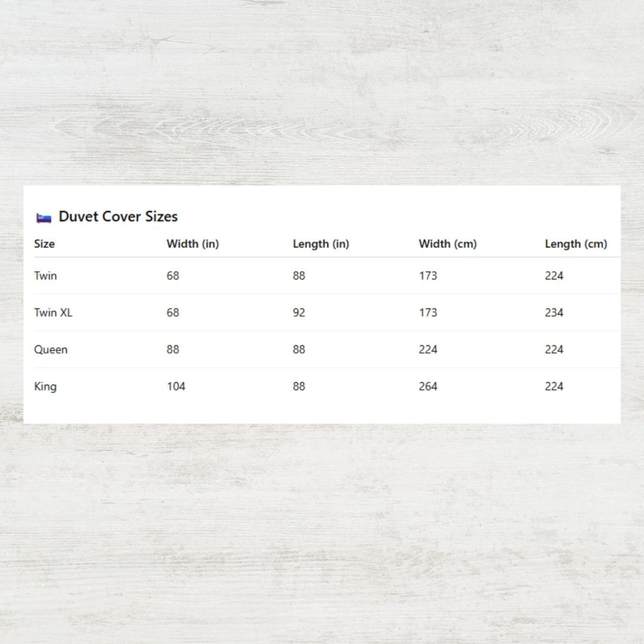This screenshot has height=644, width=644.
Task: Select the "King" row label
Action: [x=45, y=386]
